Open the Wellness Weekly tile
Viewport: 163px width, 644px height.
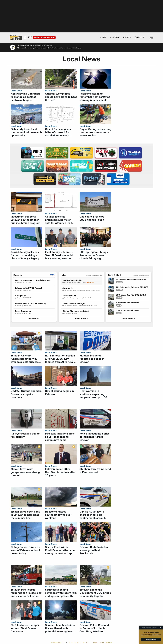coord(130,153)
